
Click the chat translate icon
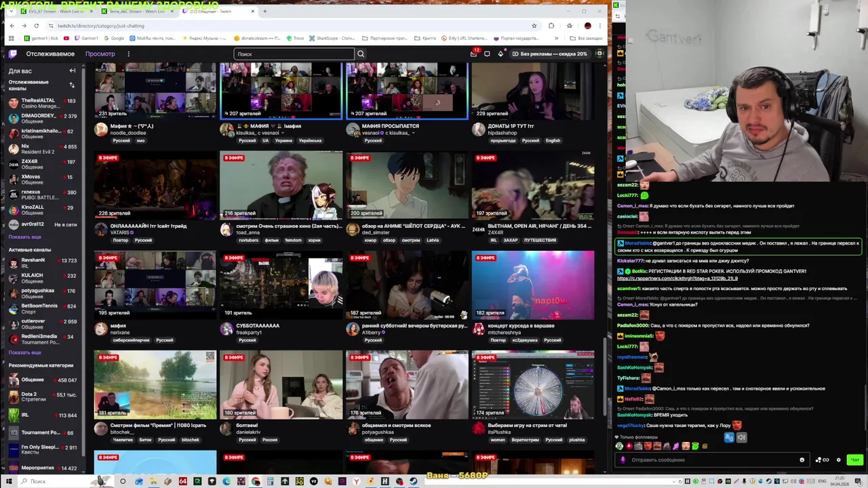coord(729,437)
